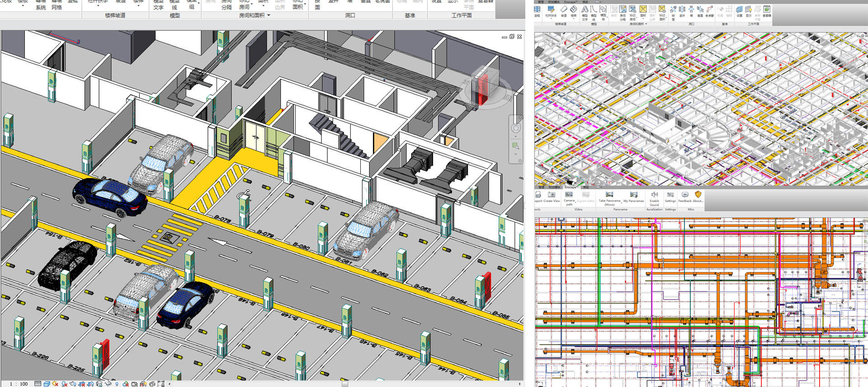Image resolution: width=868 pixels, height=387 pixels.
Task: Toggle temporary hide/isolate in view control bar
Action: click(x=108, y=384)
